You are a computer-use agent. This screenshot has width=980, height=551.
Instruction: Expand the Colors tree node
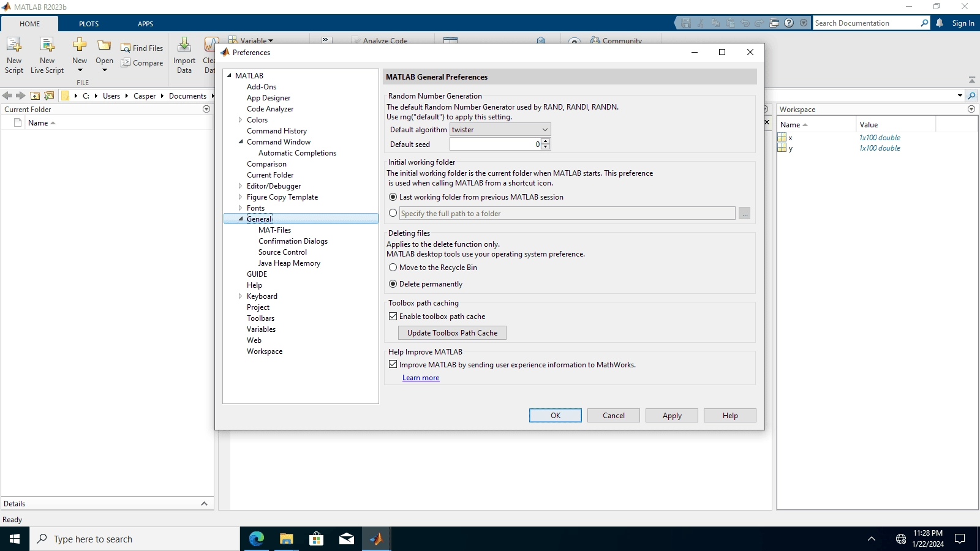240,120
